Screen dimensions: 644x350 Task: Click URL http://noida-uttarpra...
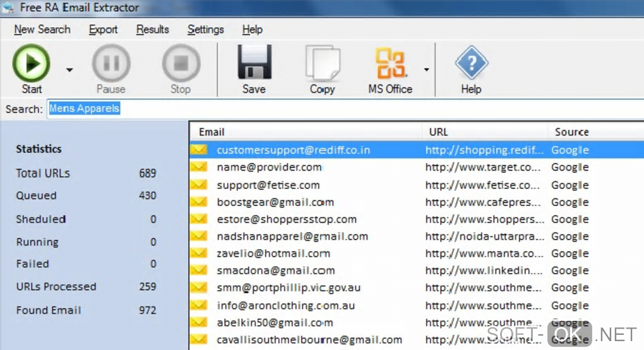click(x=485, y=237)
